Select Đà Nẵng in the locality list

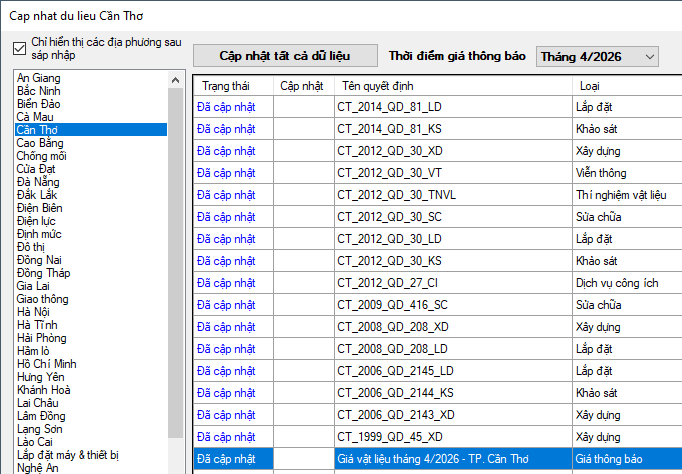38,182
